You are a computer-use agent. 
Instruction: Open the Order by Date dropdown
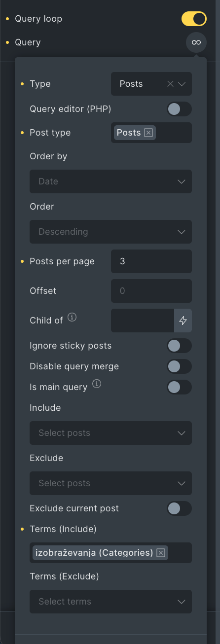[x=110, y=181]
